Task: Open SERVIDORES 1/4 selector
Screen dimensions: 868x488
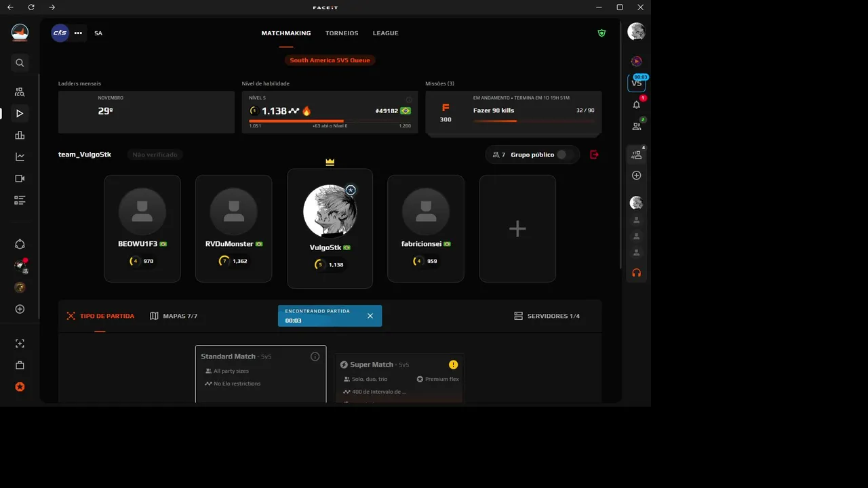Action: (x=547, y=316)
